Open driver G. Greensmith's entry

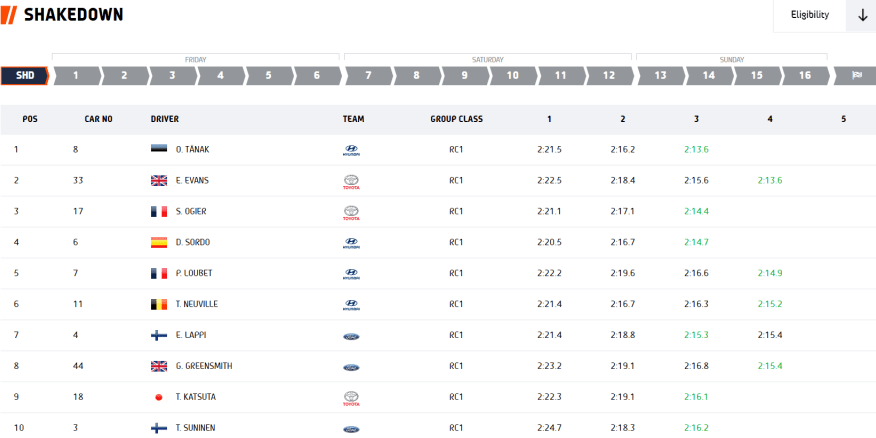click(203, 367)
